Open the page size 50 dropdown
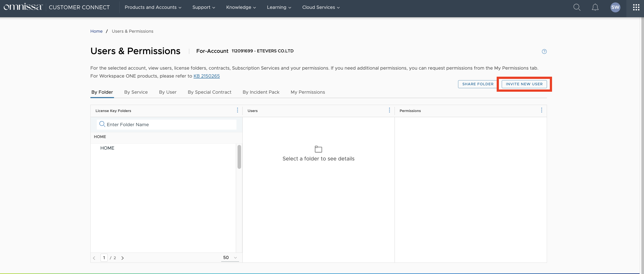This screenshot has width=644, height=274. 230,257
